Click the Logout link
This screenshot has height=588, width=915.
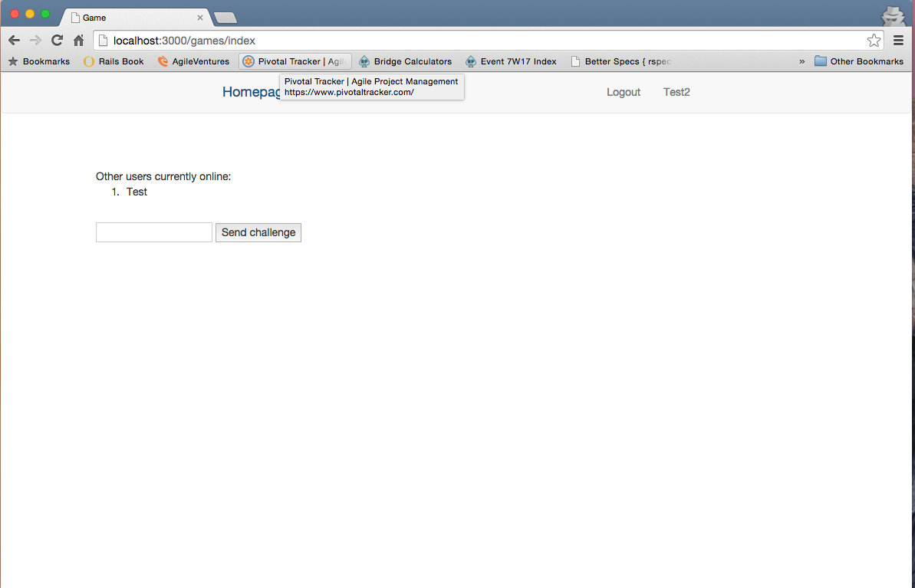tap(623, 92)
